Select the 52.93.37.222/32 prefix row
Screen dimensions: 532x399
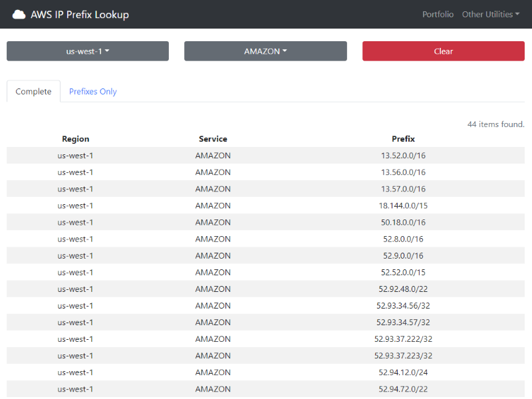pos(403,339)
